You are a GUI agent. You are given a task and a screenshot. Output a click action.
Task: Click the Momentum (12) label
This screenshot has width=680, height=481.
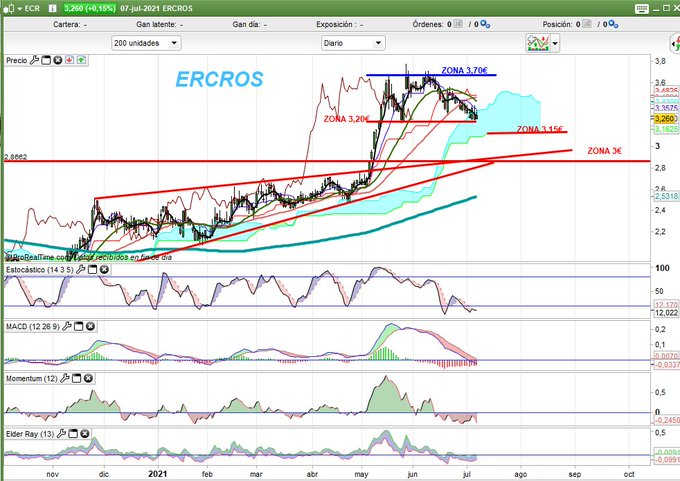click(32, 379)
